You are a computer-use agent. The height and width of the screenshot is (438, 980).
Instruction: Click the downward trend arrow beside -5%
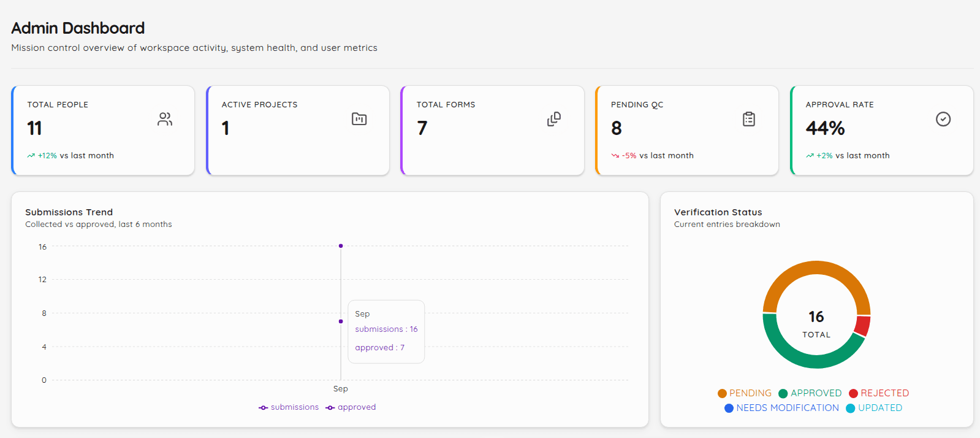615,156
